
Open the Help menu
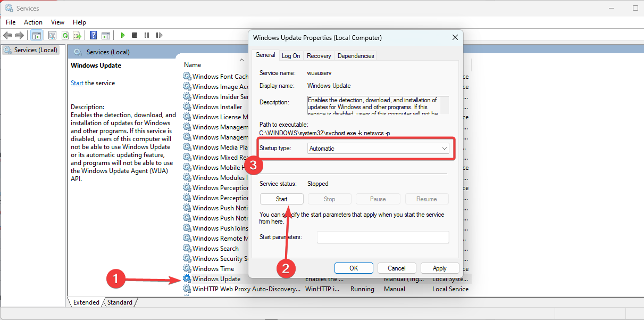click(x=79, y=22)
